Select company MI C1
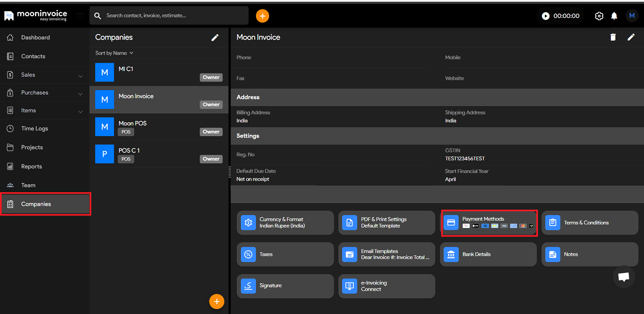 [159, 73]
